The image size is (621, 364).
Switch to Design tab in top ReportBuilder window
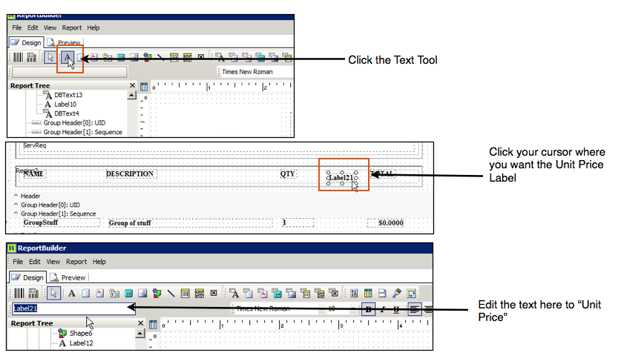coord(26,42)
